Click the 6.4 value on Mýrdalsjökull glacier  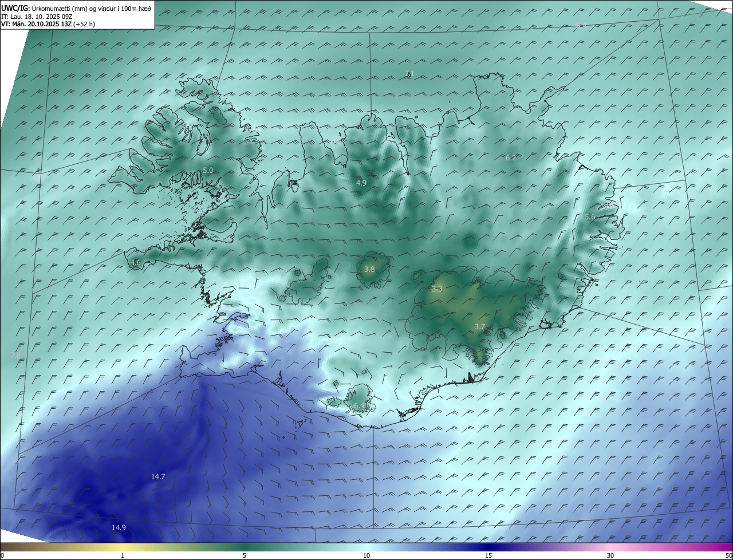tap(358, 405)
